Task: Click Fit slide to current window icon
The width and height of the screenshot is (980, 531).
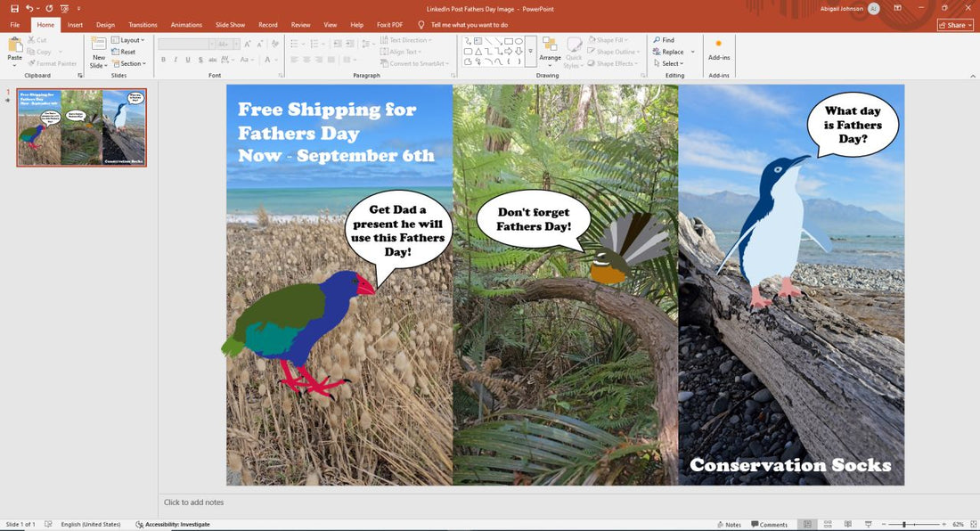Action: click(973, 525)
